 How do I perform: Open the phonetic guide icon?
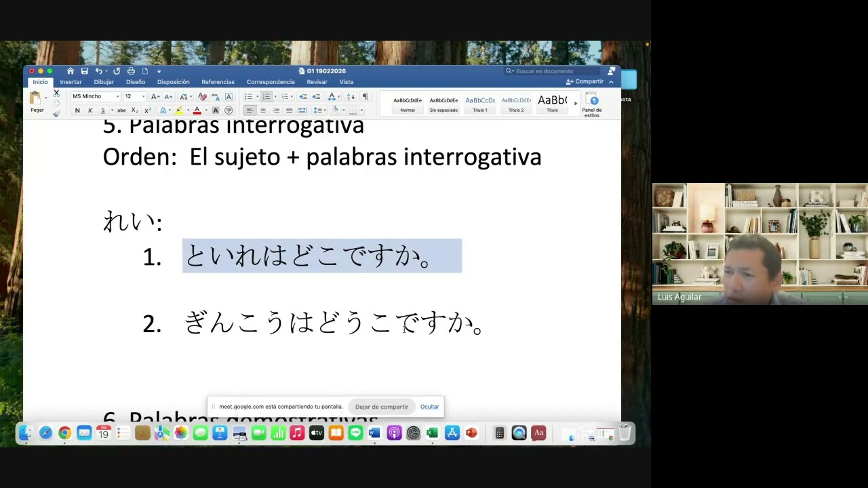216,97
